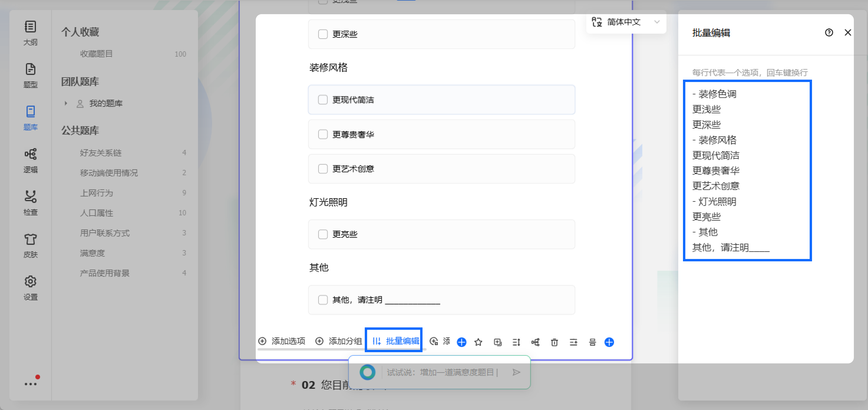Check the 更现代简洁 option checkbox

coord(323,99)
